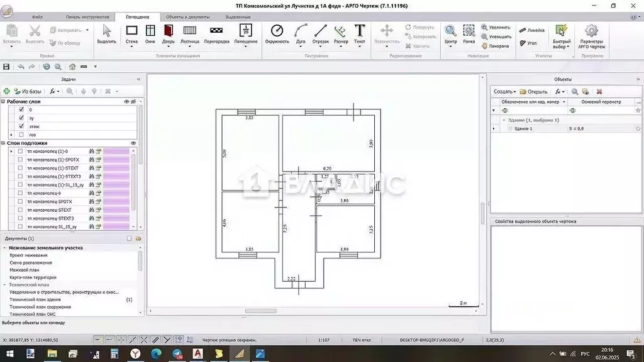Check the тп комсомолец (1)-SPOTX underlay layer

coord(20,160)
